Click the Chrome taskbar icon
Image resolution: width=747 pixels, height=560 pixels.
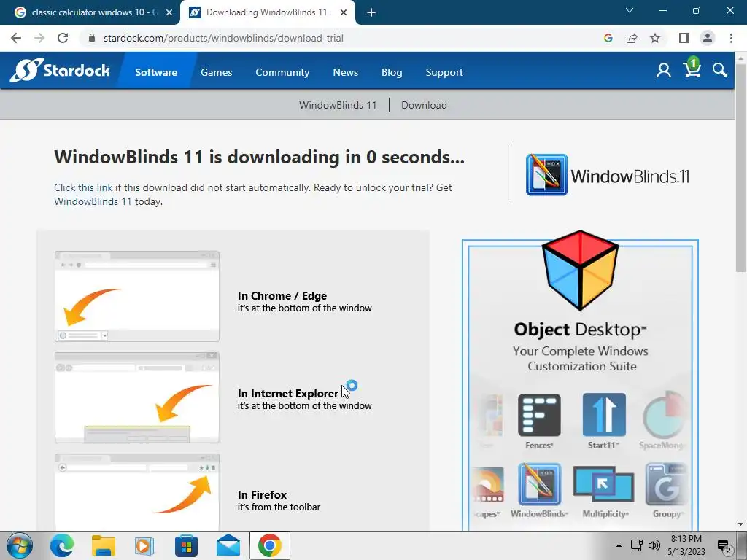pos(270,545)
